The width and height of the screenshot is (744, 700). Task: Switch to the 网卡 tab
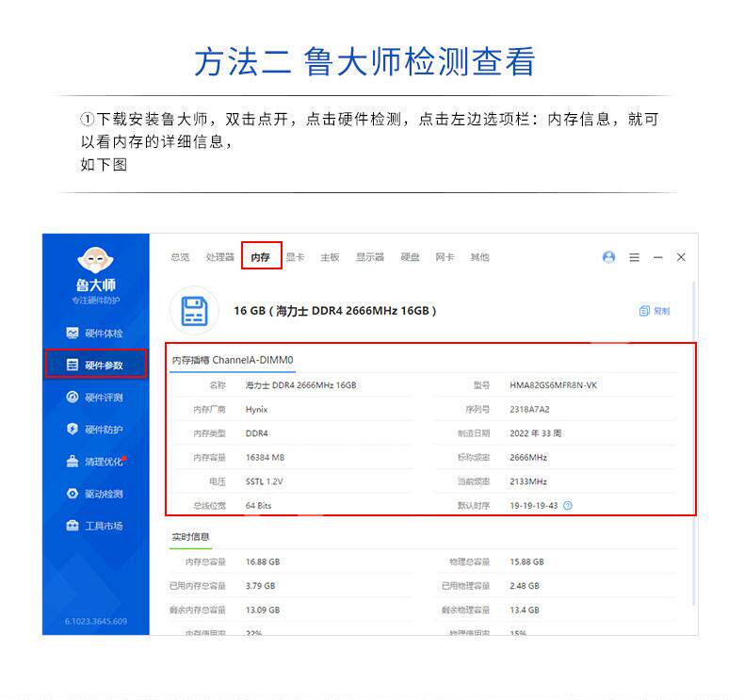coord(445,257)
